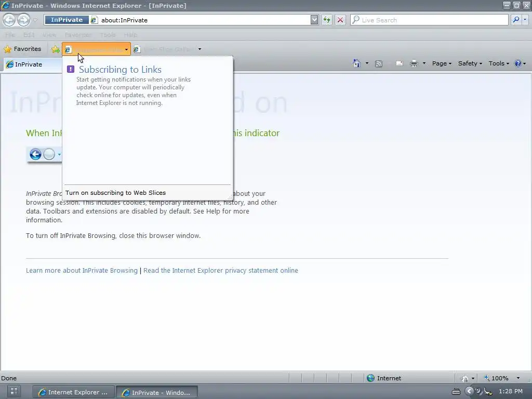The width and height of the screenshot is (532, 399).
Task: Expand the Web Slice Gallery dropdown arrow
Action: click(199, 49)
